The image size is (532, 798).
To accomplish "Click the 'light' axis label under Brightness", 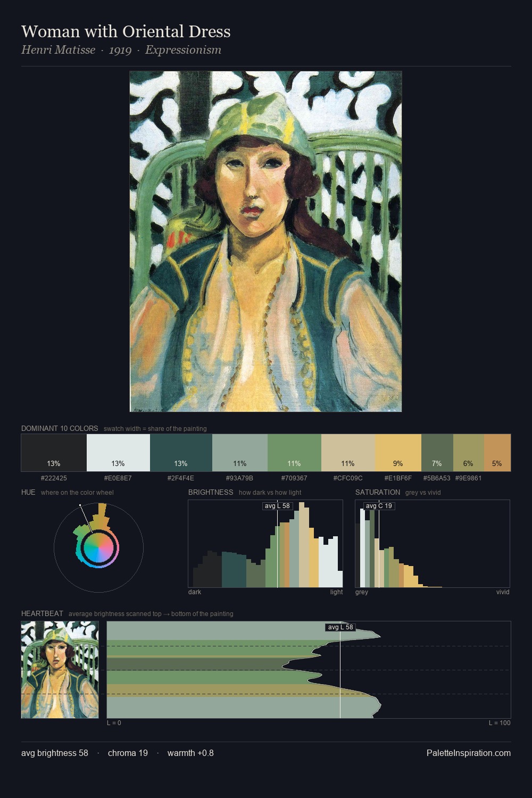I will pos(336,592).
